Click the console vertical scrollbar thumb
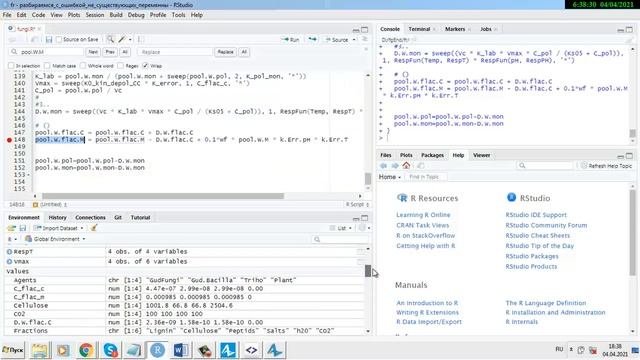Image resolution: width=640 pixels, height=360 pixels. 632,133
